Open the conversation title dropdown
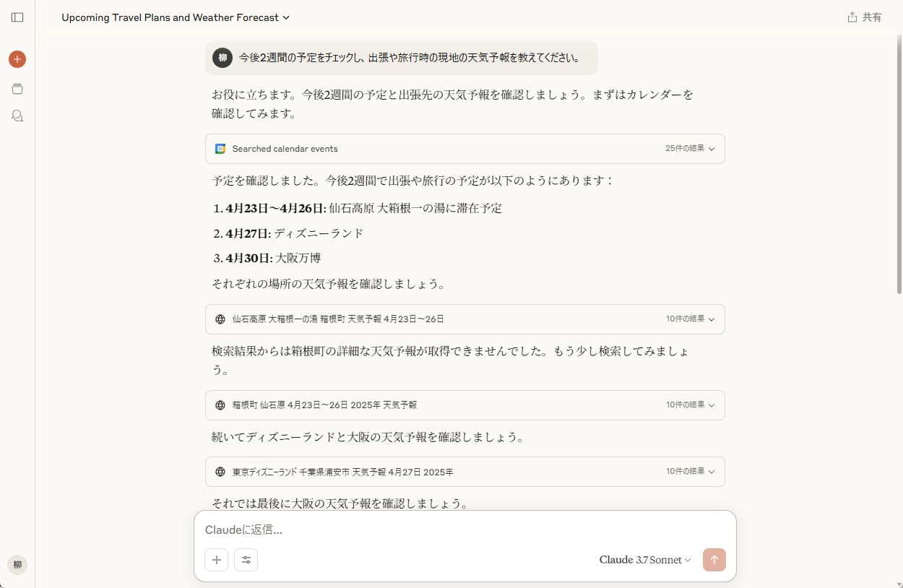 point(285,17)
